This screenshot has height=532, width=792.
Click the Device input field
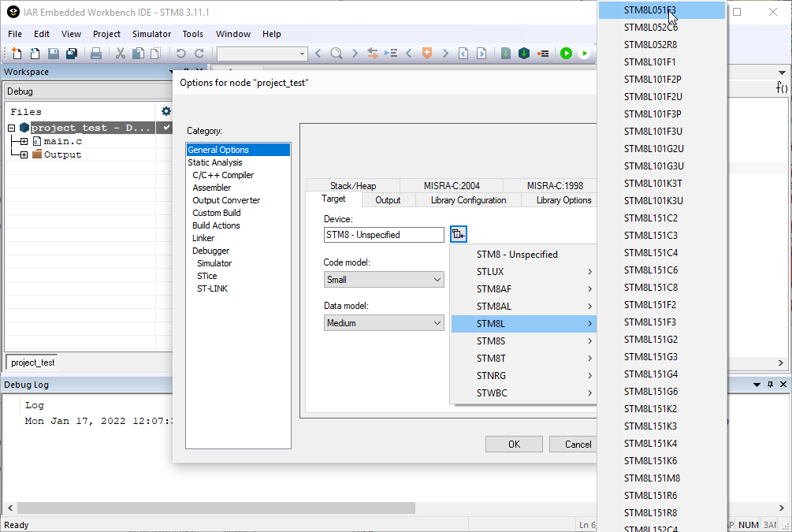tap(384, 235)
